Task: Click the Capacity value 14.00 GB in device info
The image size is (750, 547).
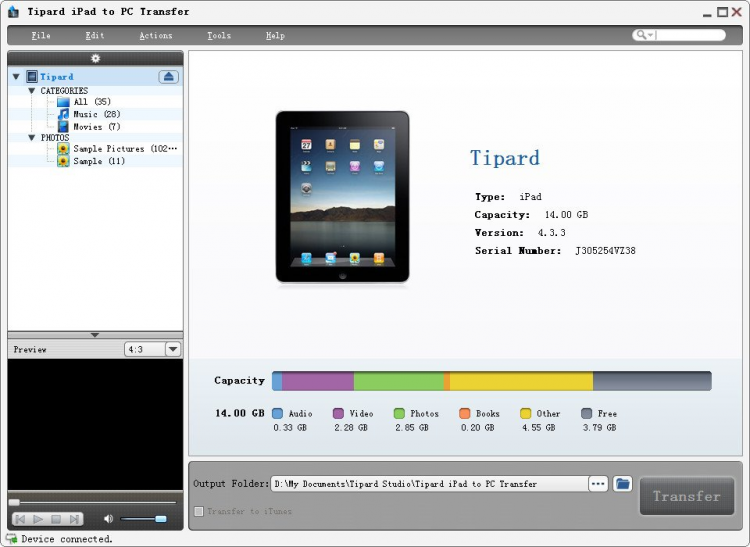Action: coord(566,215)
